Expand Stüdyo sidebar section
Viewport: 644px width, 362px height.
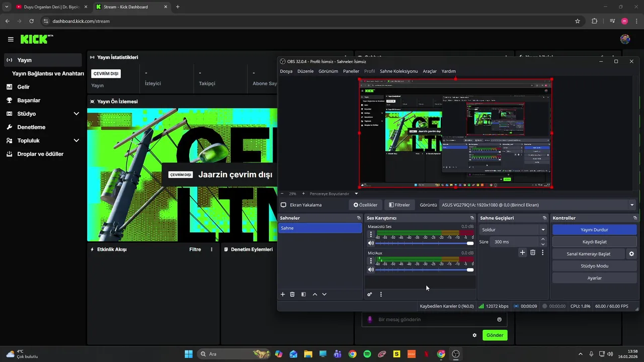point(76,114)
